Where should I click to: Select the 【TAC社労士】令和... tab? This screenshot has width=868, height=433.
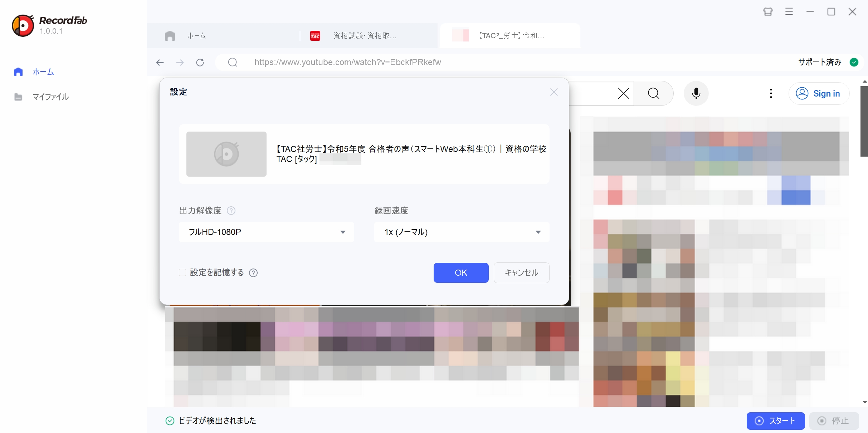pos(510,36)
